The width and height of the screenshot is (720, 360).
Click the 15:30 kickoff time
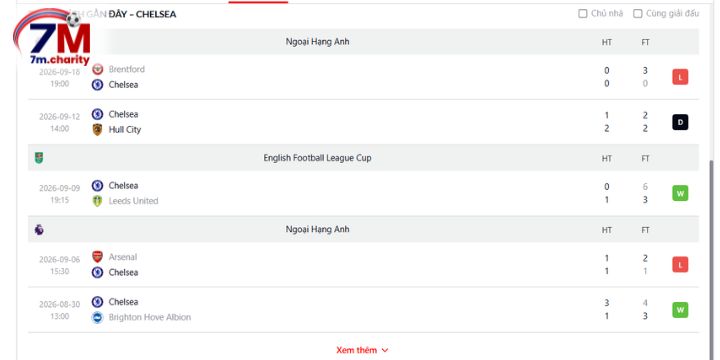click(60, 271)
